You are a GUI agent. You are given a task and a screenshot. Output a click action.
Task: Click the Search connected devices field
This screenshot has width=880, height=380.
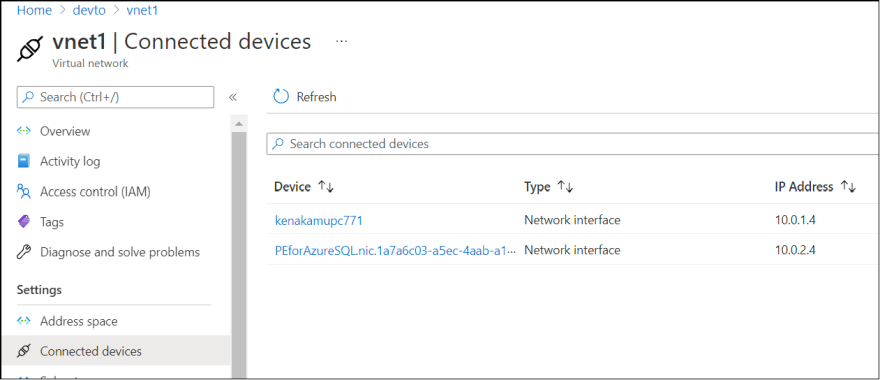(x=572, y=144)
